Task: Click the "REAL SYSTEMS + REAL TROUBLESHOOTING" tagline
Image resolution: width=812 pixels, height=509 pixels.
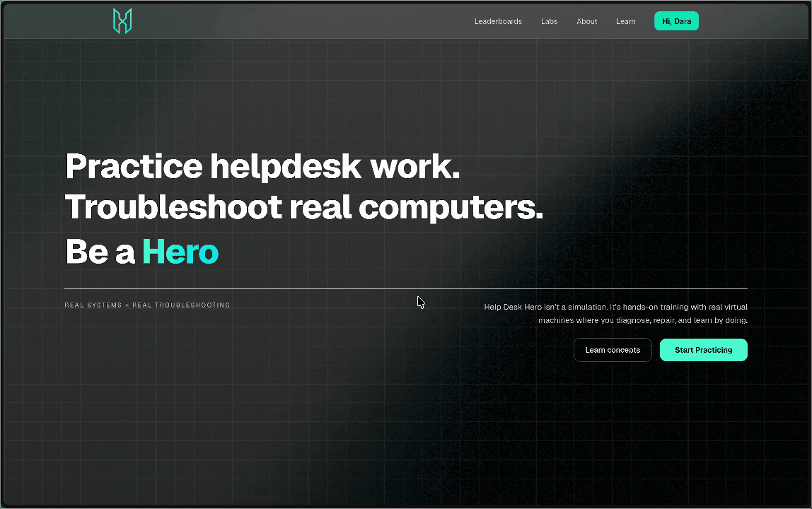Action: tap(147, 305)
